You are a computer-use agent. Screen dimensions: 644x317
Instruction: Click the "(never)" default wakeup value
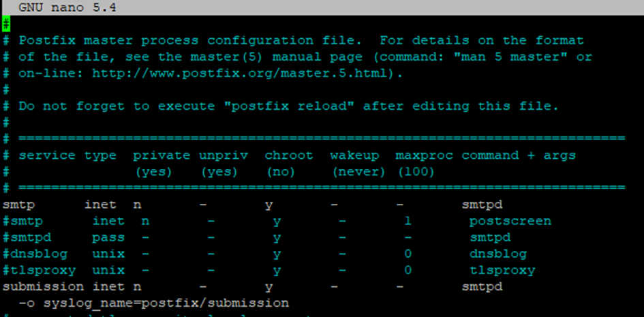tap(359, 172)
